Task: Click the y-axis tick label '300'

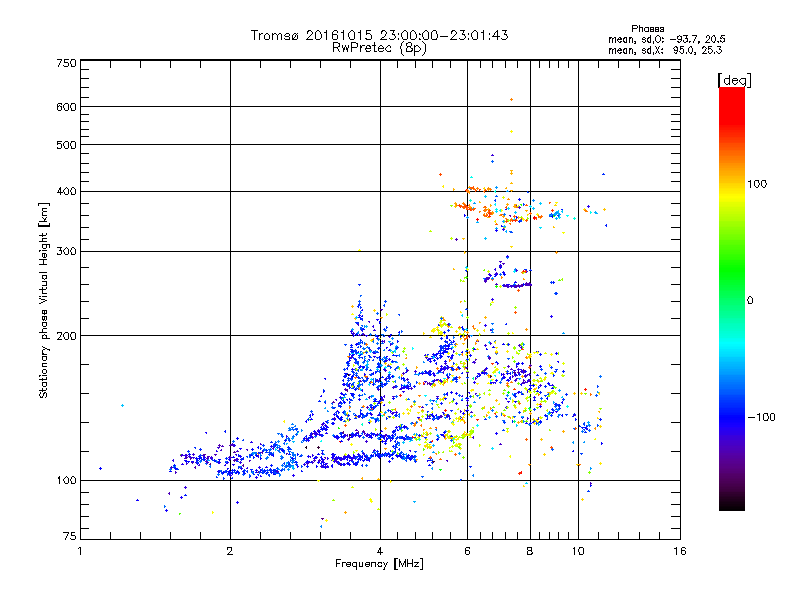Action: [x=66, y=252]
